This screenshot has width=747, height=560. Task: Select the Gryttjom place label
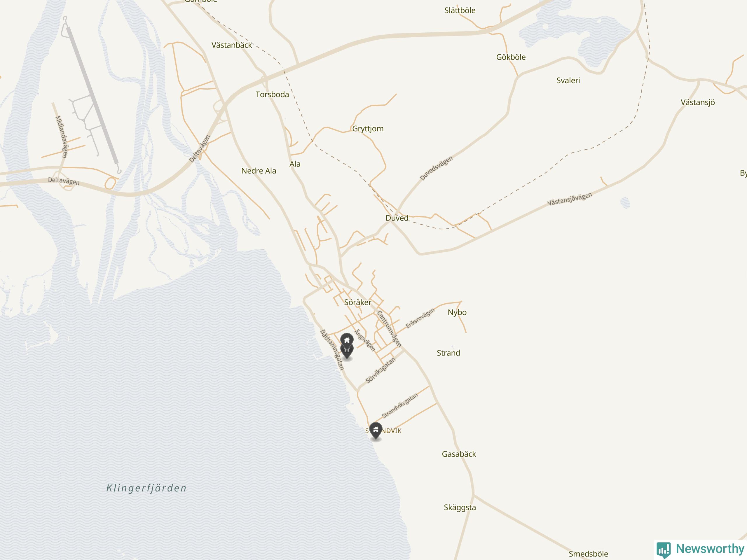click(368, 129)
